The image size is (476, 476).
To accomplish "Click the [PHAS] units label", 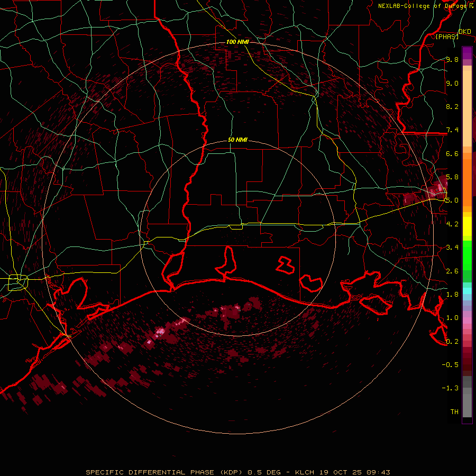I will click(447, 36).
